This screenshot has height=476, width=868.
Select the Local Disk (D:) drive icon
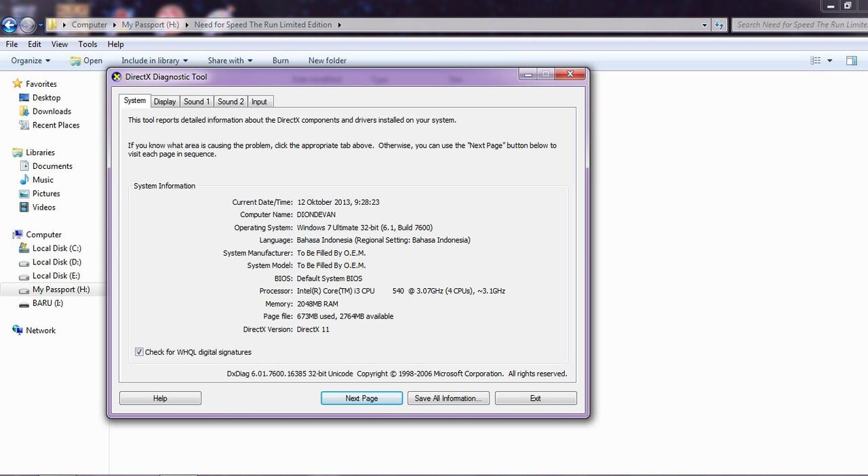[24, 262]
